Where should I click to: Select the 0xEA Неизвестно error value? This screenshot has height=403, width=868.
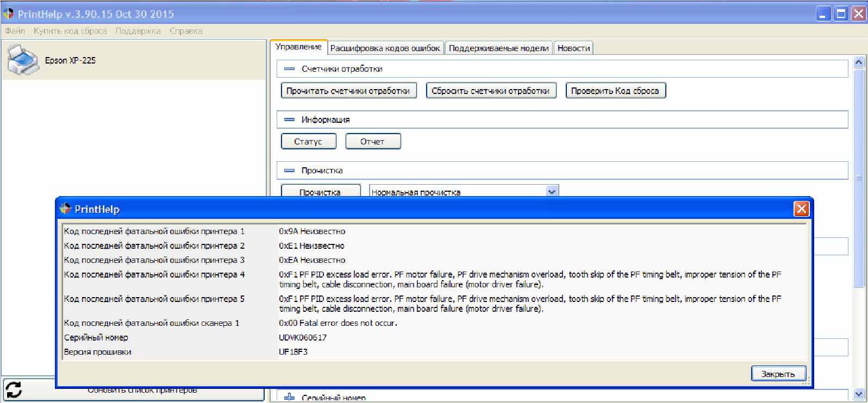312,260
